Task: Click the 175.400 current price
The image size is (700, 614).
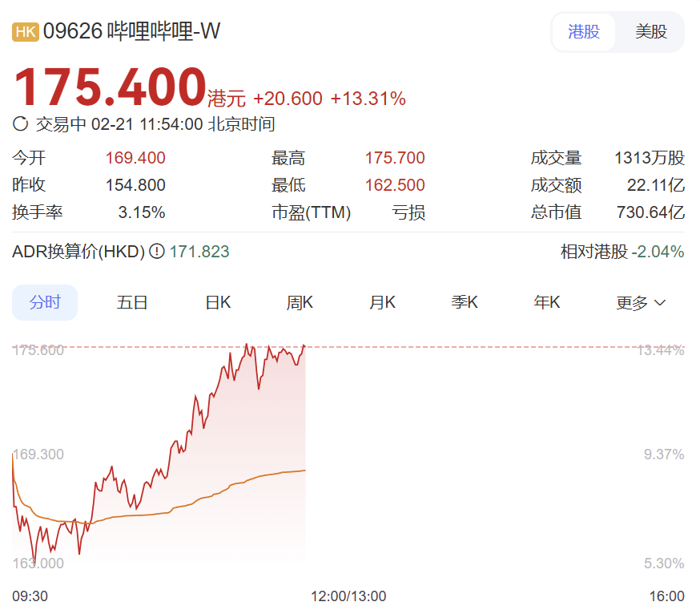Action: point(110,87)
